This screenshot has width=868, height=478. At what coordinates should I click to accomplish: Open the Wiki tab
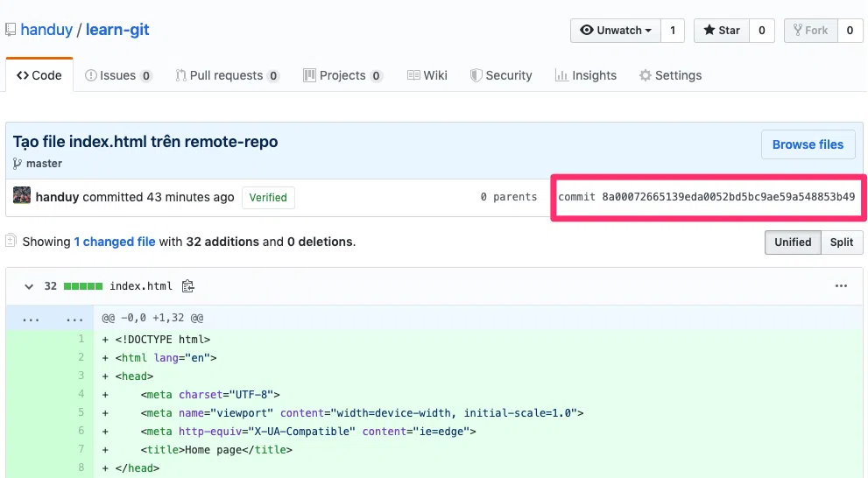tap(427, 75)
